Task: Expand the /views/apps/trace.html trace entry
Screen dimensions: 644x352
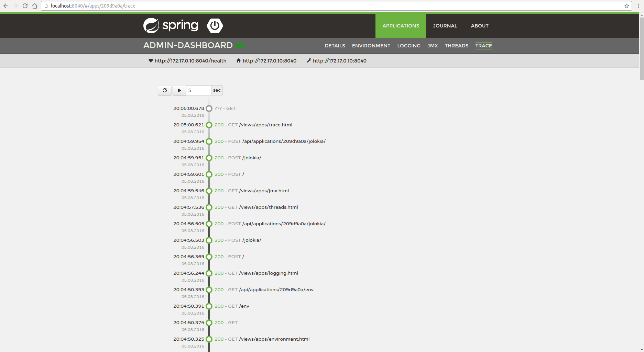Action: click(265, 125)
